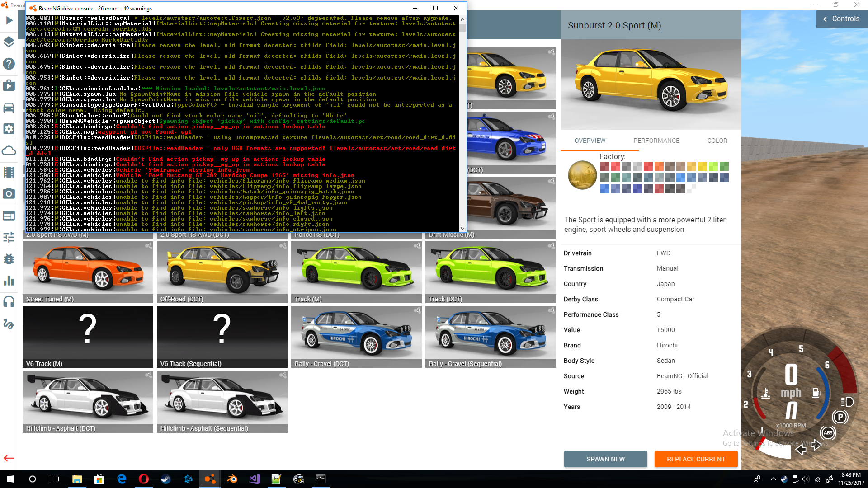Image resolution: width=868 pixels, height=488 pixels.
Task: Show hidden system tray icons chevron
Action: point(773,479)
